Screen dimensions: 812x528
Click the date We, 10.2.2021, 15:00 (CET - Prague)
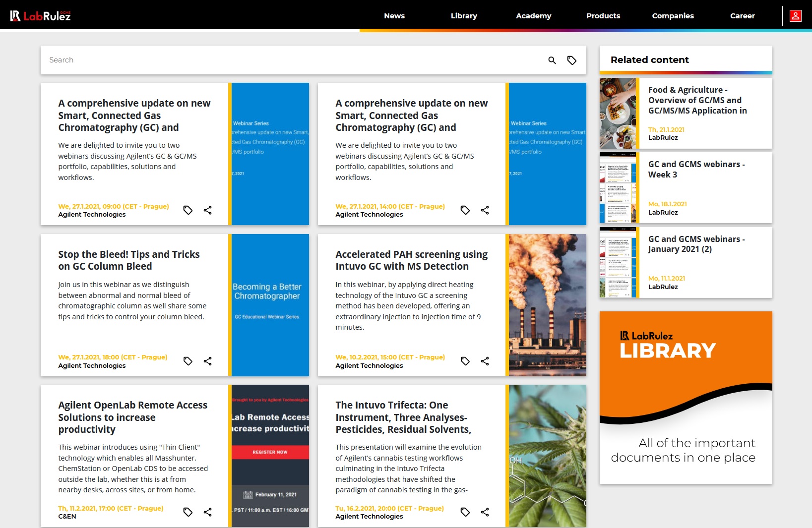pos(390,357)
